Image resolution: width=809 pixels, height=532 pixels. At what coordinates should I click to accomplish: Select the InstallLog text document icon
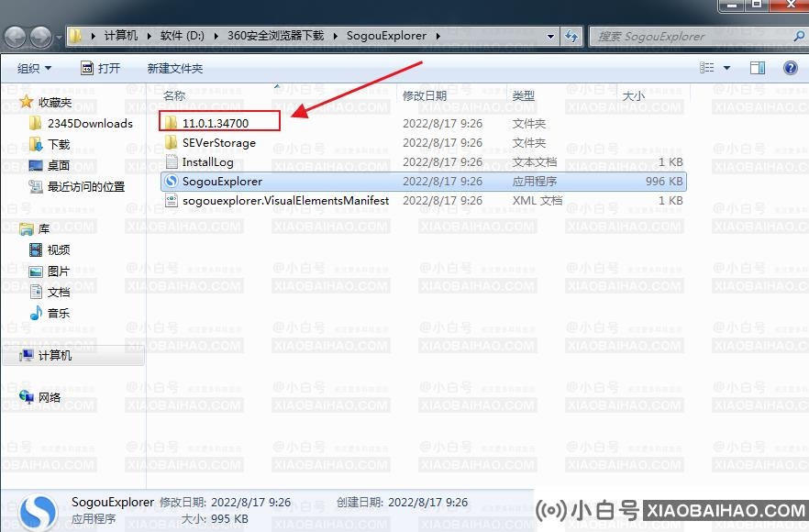172,161
